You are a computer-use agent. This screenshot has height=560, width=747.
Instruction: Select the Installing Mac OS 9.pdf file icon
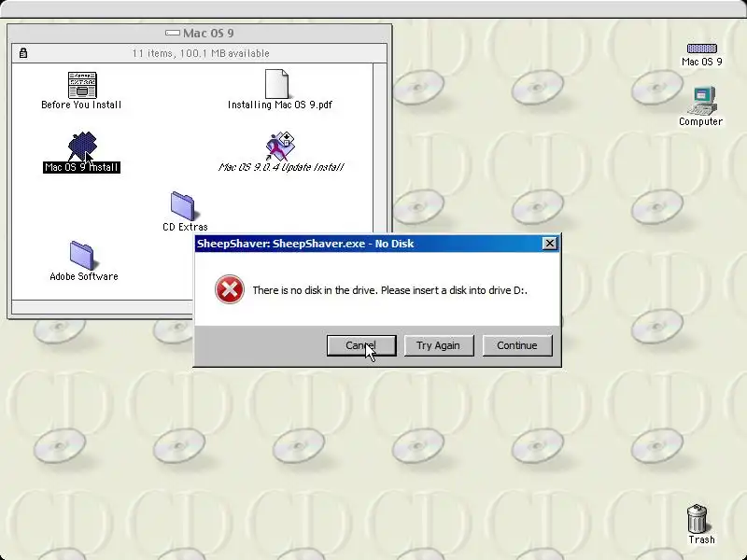(x=276, y=84)
